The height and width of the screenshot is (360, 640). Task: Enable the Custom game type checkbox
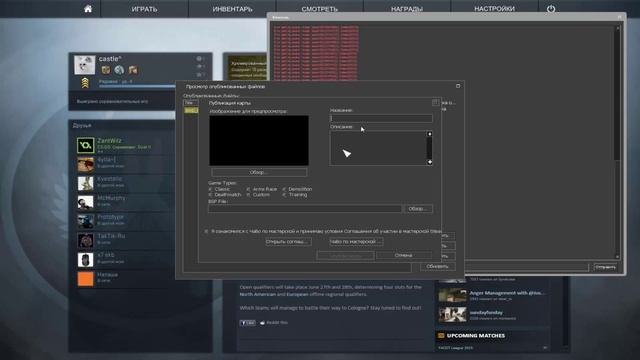coord(248,195)
